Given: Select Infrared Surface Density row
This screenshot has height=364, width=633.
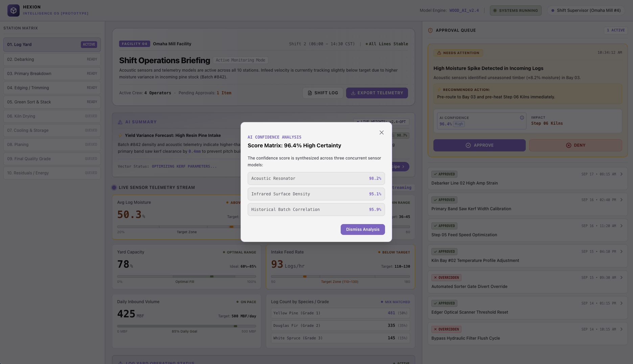Looking at the screenshot, I should pos(316,194).
